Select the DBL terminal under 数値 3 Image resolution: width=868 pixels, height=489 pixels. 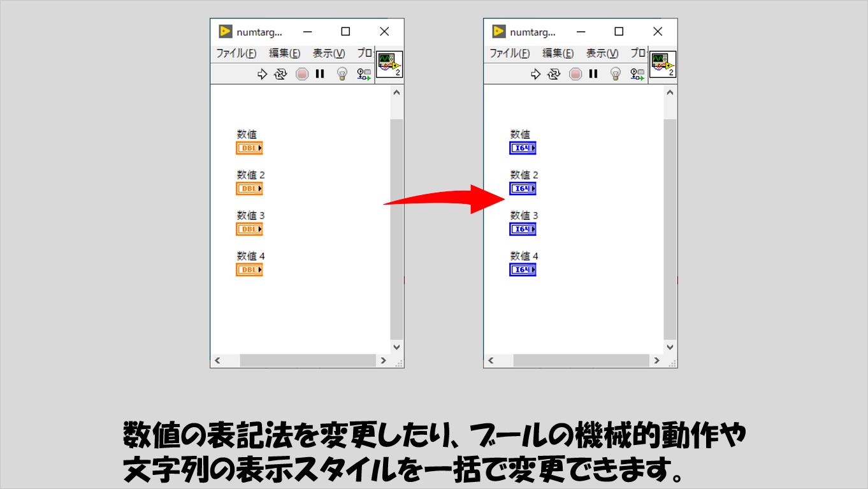(249, 230)
